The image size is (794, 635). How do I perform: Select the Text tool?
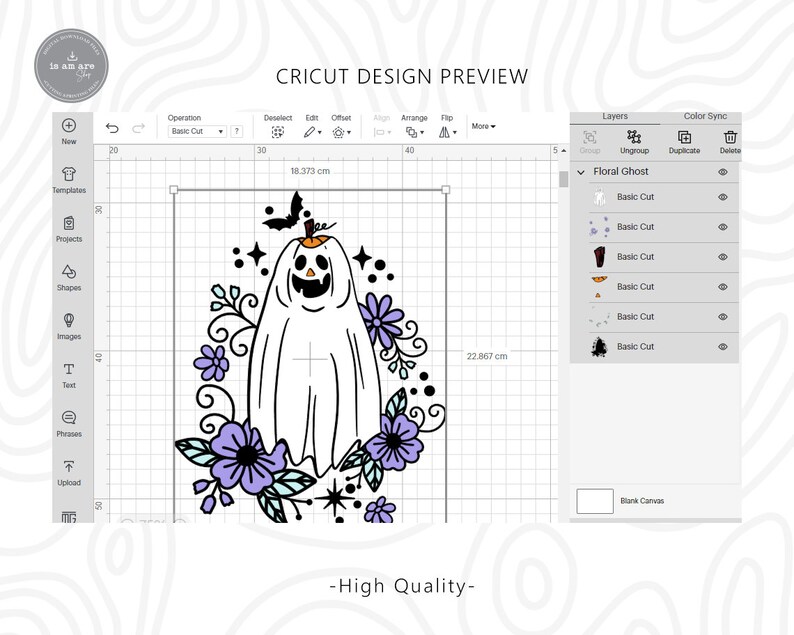(69, 369)
